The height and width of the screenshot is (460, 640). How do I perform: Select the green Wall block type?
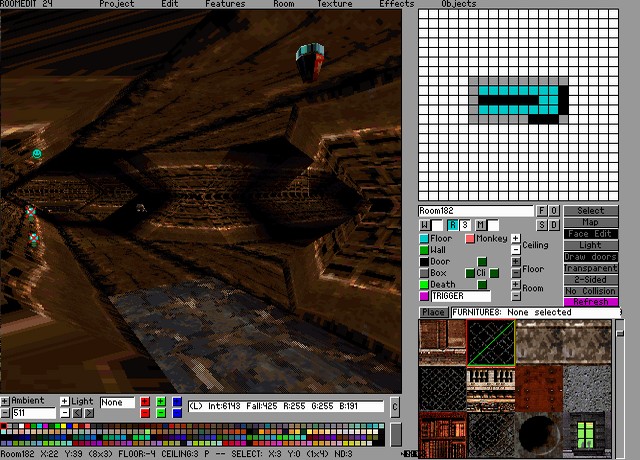[424, 250]
